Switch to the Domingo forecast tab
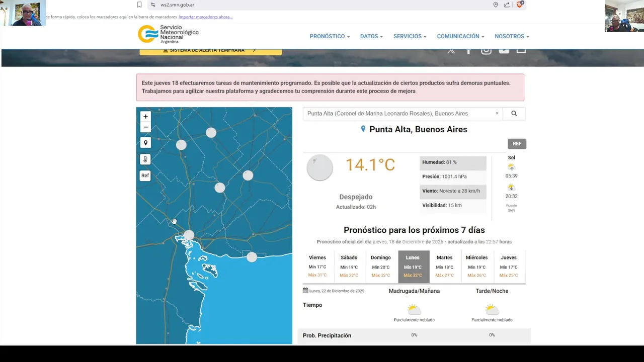This screenshot has width=644, height=362. pyautogui.click(x=381, y=266)
